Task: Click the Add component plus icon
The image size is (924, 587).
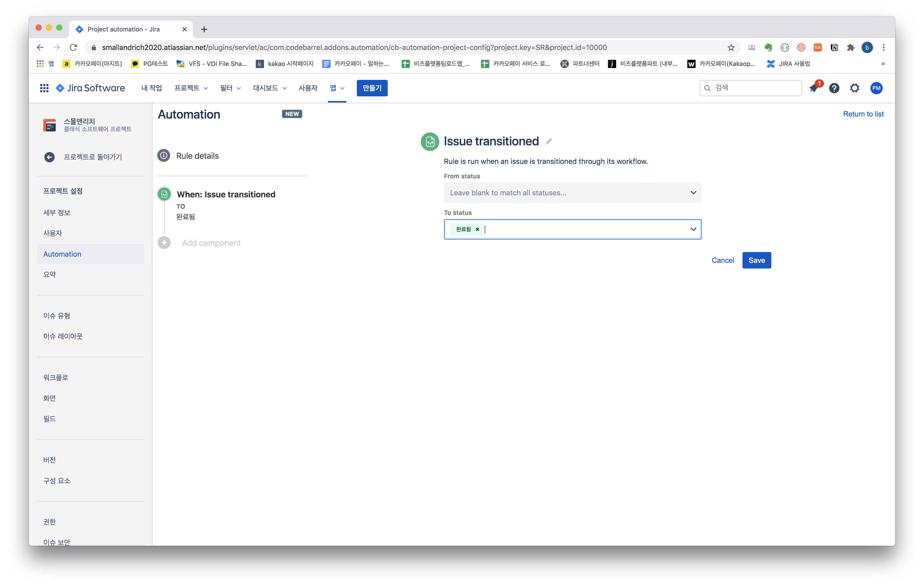Action: tap(164, 243)
